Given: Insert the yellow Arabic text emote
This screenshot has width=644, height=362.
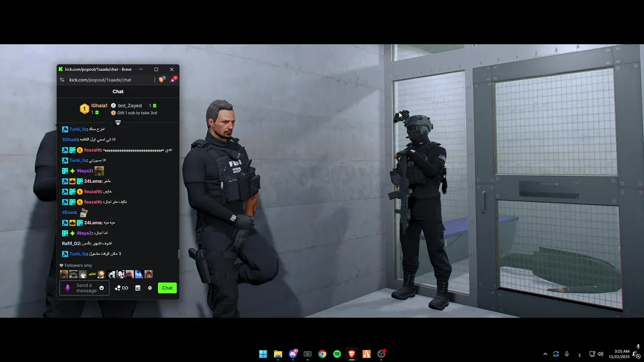Looking at the screenshot, I should [x=93, y=274].
